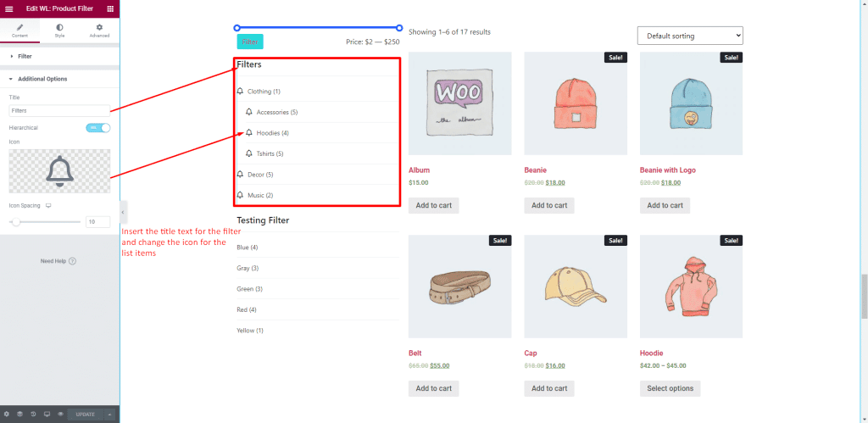868x423 pixels.
Task: Click the Need Help question icon
Action: pos(72,261)
